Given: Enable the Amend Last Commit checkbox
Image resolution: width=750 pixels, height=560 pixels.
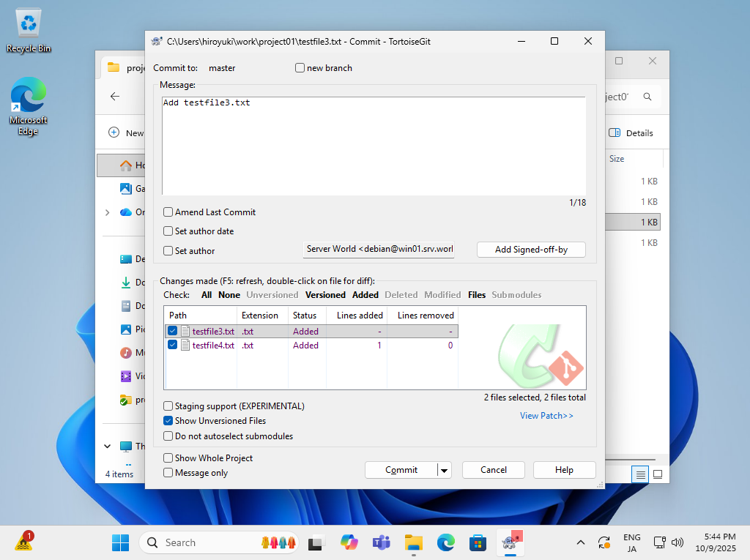Looking at the screenshot, I should coord(168,212).
